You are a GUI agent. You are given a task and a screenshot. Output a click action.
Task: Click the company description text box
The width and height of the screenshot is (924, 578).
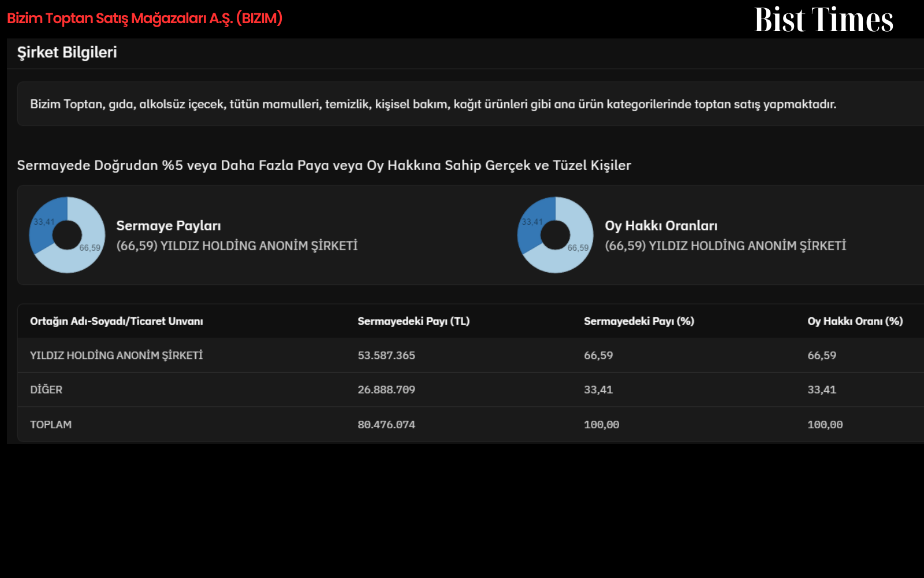point(471,104)
